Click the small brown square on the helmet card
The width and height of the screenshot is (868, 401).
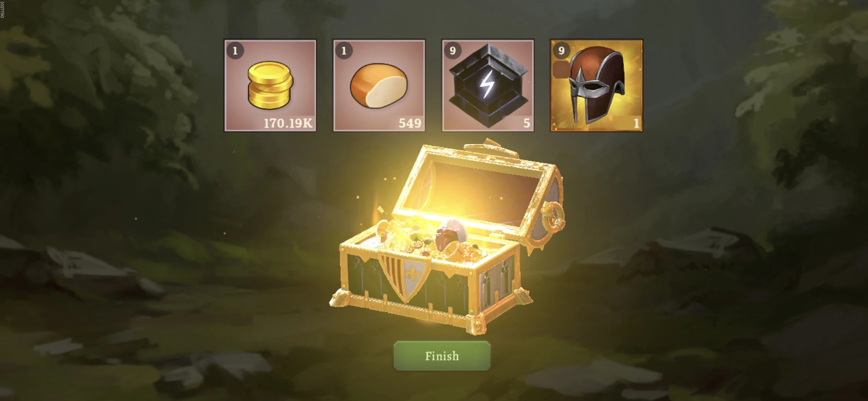560,70
